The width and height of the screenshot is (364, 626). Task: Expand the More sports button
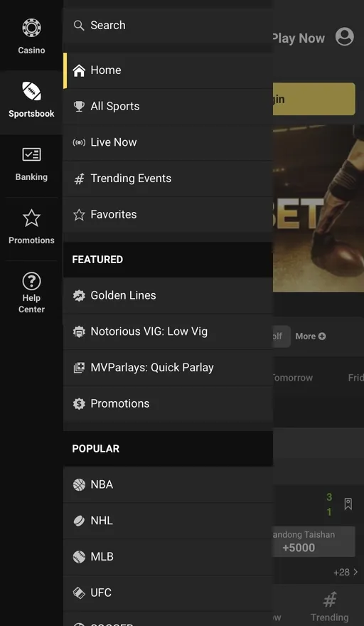311,336
